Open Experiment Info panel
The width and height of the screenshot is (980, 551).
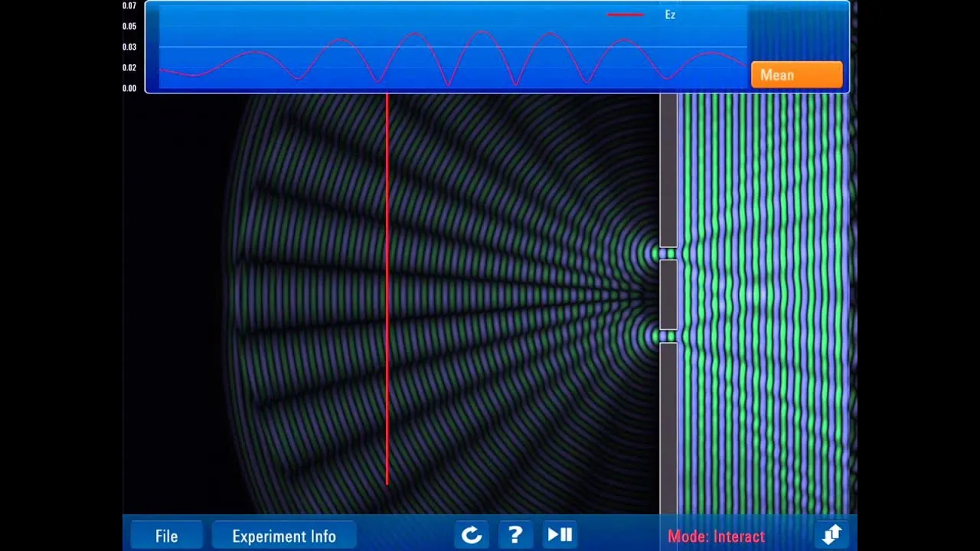coord(284,536)
